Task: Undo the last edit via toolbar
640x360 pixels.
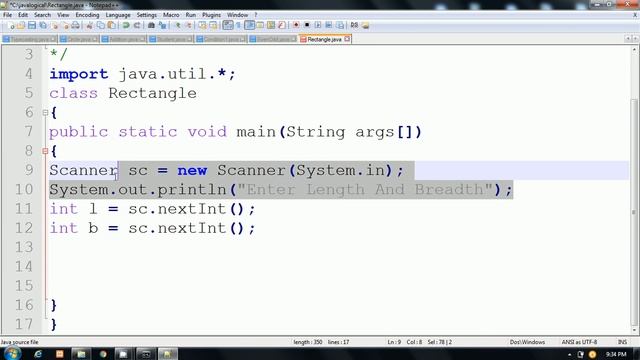Action: pyautogui.click(x=126, y=25)
